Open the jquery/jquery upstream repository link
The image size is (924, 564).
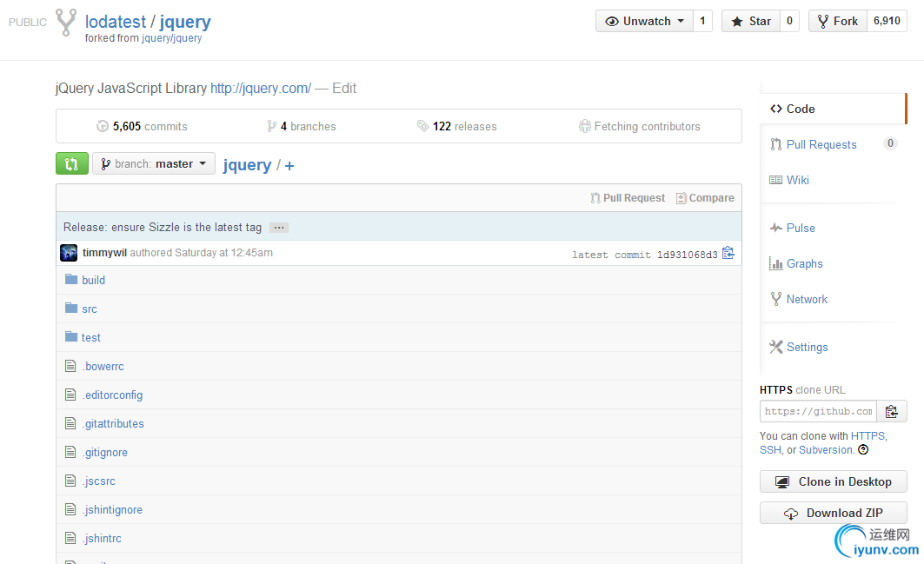coord(171,38)
